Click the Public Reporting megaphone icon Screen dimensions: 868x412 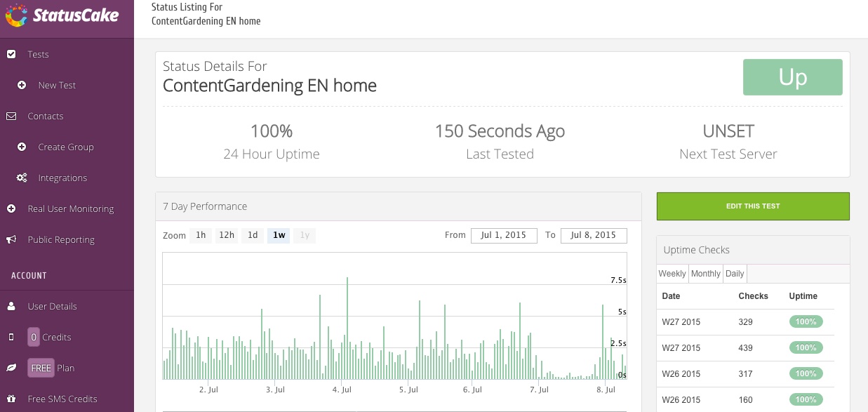coord(11,239)
